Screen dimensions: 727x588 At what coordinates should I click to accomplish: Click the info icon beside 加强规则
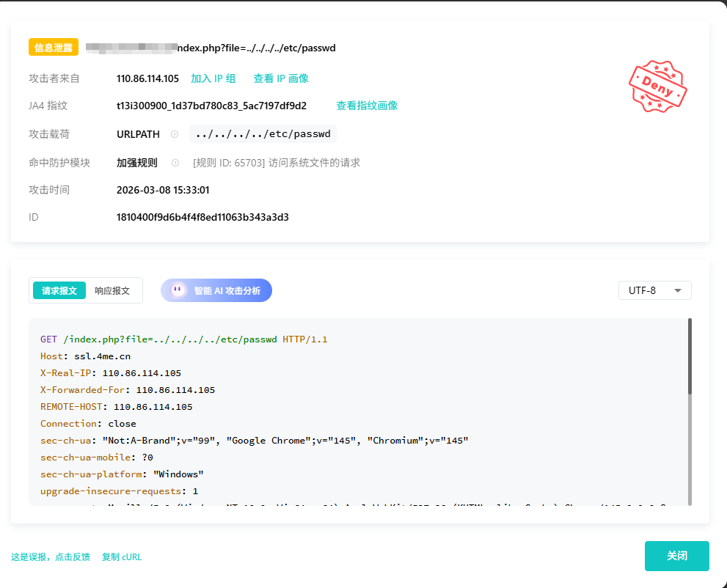click(175, 163)
